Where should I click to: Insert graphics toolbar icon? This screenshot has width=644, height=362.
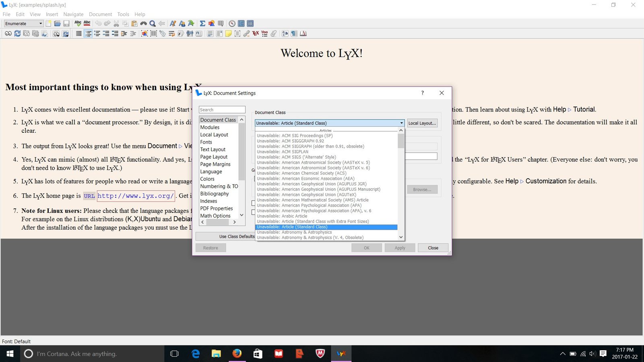(211, 23)
